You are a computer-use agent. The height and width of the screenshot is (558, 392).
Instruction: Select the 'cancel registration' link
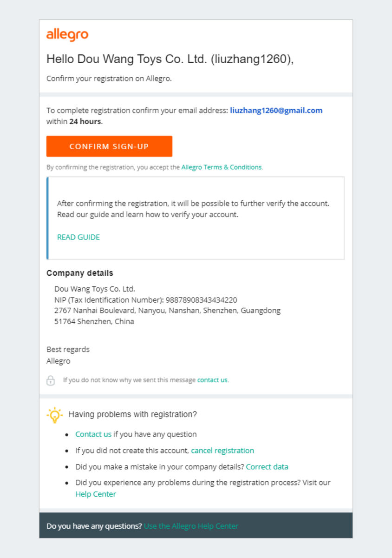pos(222,451)
